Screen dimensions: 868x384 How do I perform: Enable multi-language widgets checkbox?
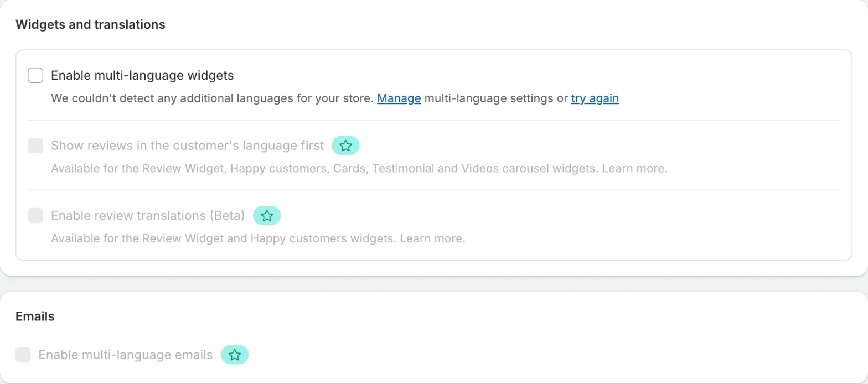pos(35,75)
